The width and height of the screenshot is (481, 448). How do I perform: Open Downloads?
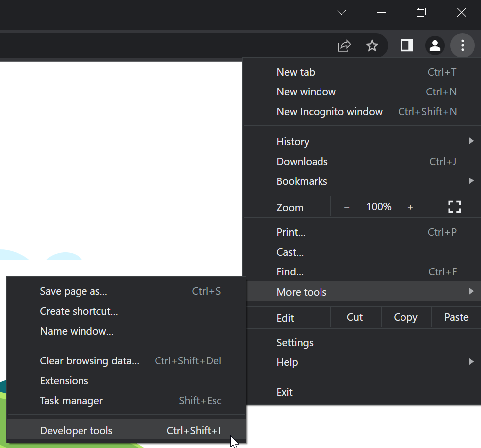(x=363, y=162)
